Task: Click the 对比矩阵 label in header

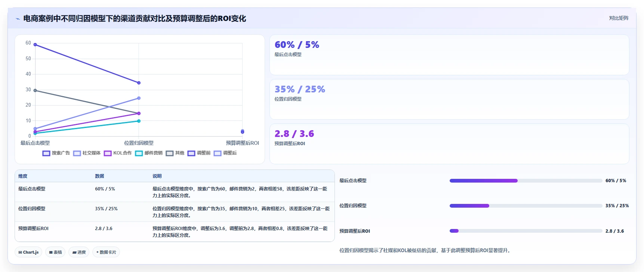Action: 619,18
